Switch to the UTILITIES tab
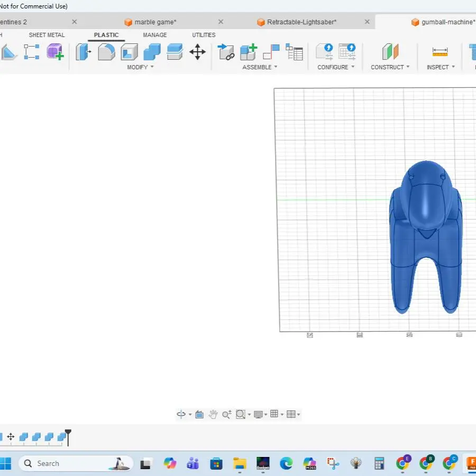 click(204, 35)
